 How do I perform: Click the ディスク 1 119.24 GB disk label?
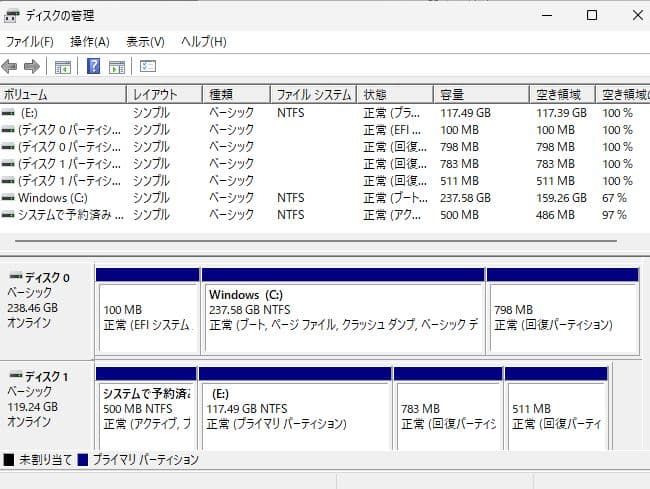(46, 405)
